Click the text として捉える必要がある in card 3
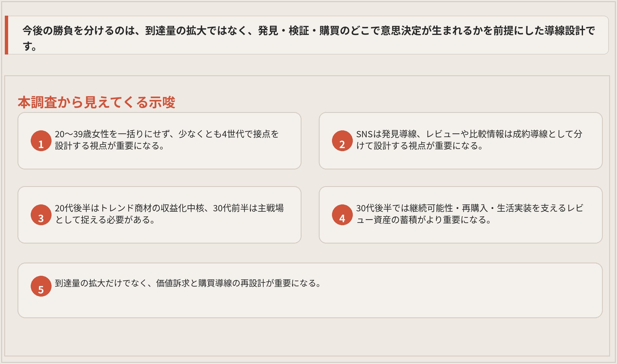Image resolution: width=617 pixels, height=364 pixels. click(105, 220)
